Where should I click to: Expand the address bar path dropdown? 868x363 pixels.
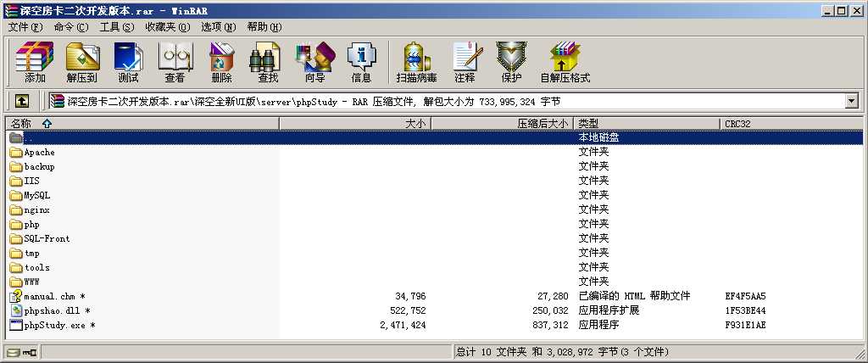click(x=851, y=101)
